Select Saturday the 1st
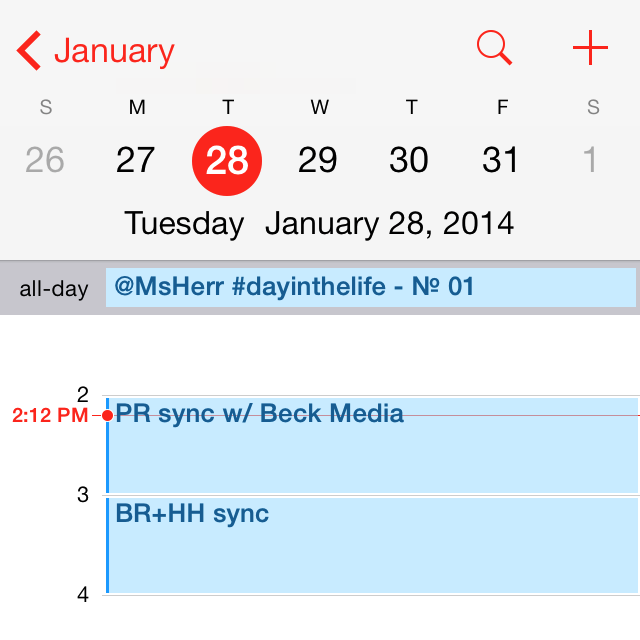 pos(591,160)
